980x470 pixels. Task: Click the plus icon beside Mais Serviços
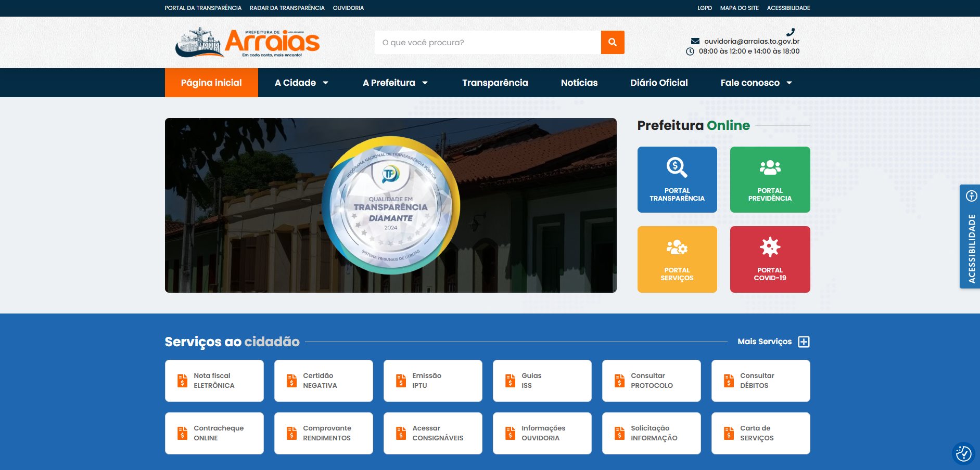[x=804, y=342]
